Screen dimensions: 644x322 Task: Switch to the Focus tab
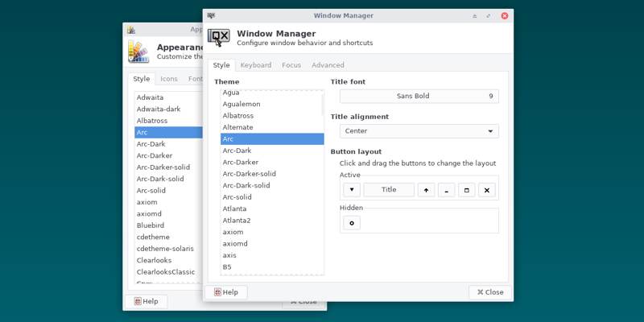pos(291,65)
